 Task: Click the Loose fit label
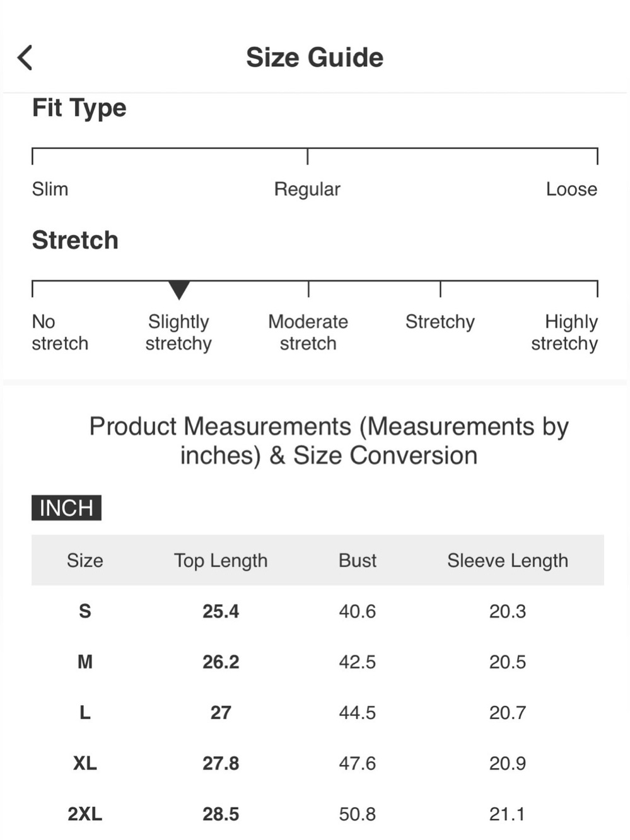(571, 189)
